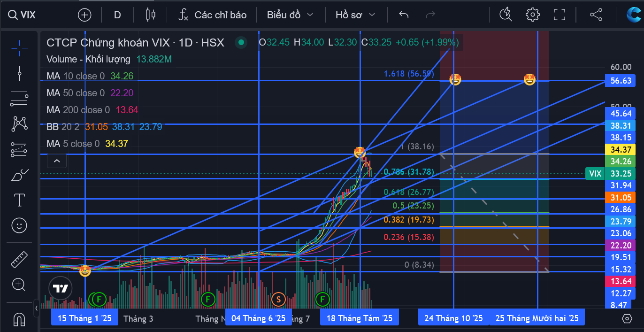The height and width of the screenshot is (332, 644).
Task: Click the TradingView logo
Action: (61, 288)
